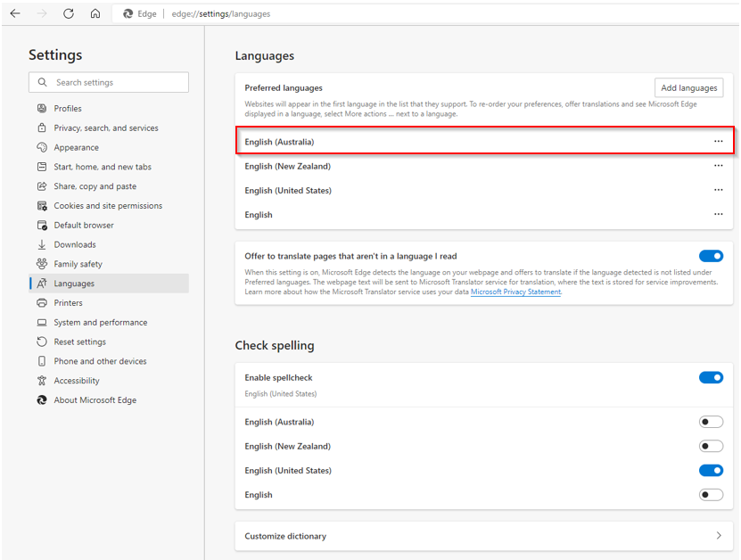
Task: Toggle spellcheck for plain English
Action: tap(711, 495)
